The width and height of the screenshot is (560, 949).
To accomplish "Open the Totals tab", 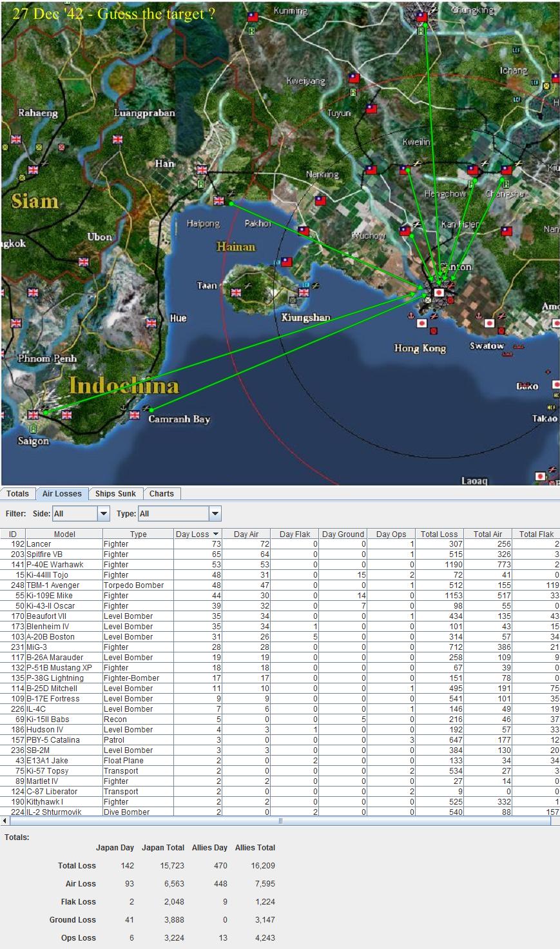I will [18, 494].
